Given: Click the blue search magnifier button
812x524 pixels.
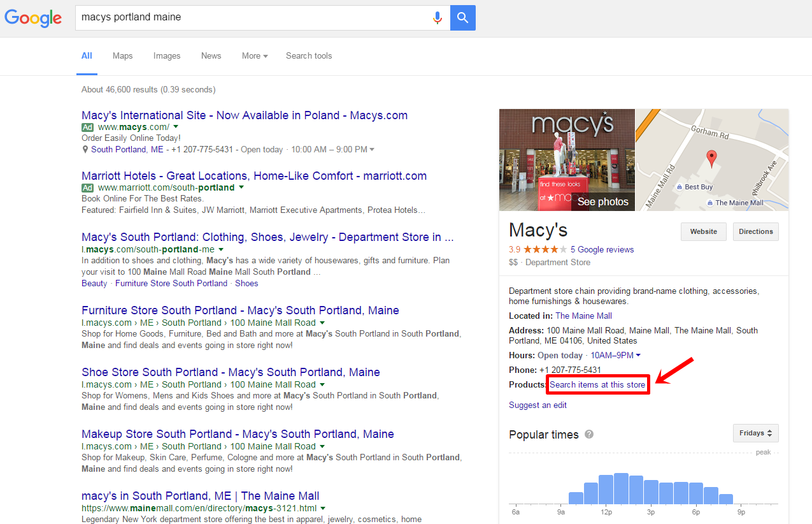Looking at the screenshot, I should [463, 18].
